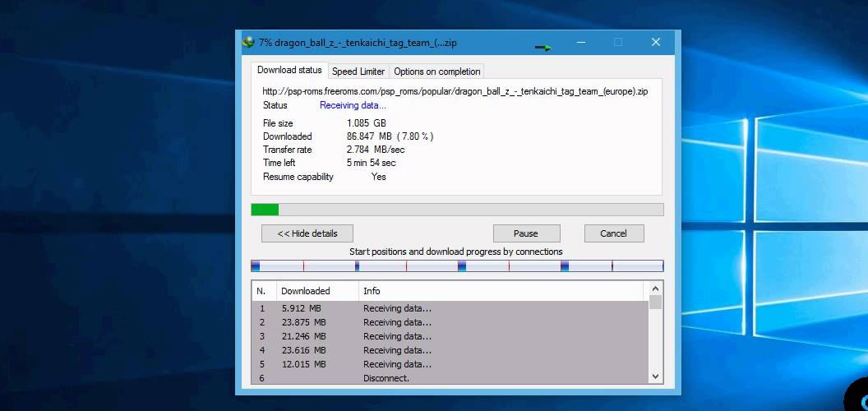Image resolution: width=868 pixels, height=411 pixels.
Task: Click the transfer rate 2.784 MB/sec
Action: tap(376, 150)
